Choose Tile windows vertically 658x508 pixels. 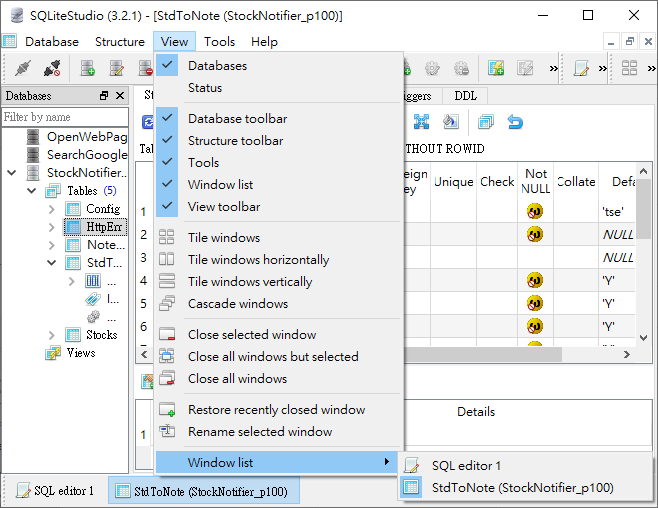[277, 281]
